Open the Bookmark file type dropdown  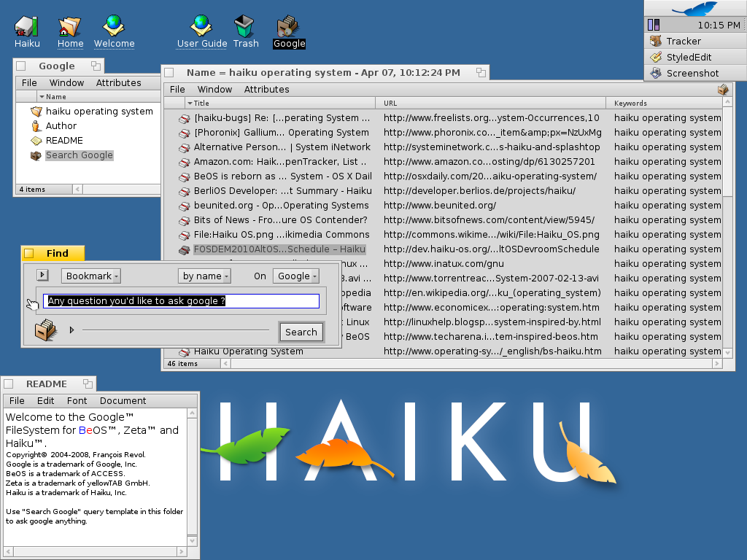tap(90, 276)
